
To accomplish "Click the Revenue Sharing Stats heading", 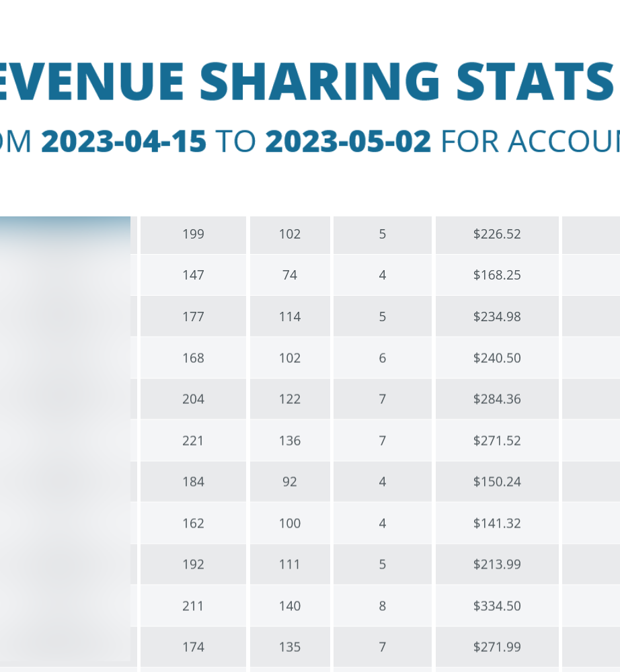I will click(x=307, y=81).
